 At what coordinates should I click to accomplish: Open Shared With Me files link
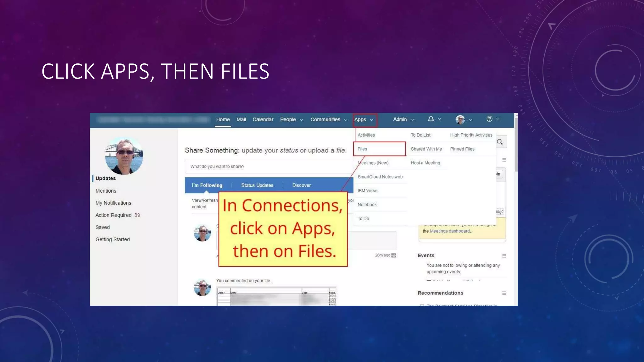click(426, 149)
